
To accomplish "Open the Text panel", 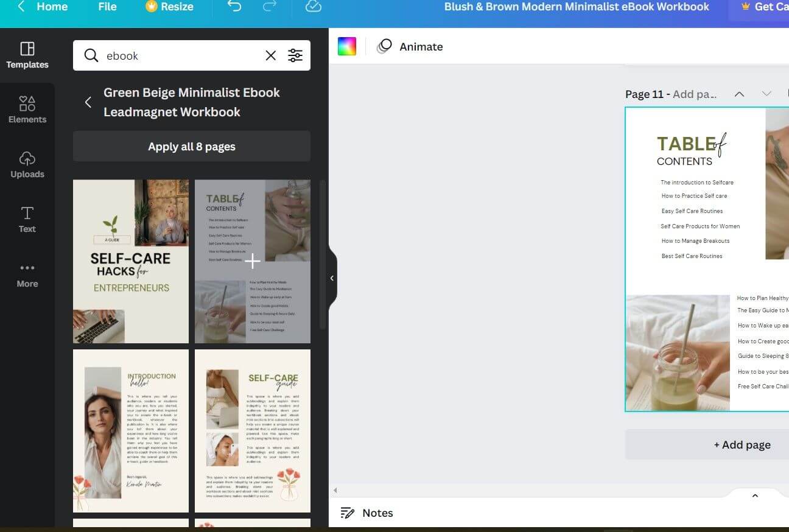I will point(27,219).
